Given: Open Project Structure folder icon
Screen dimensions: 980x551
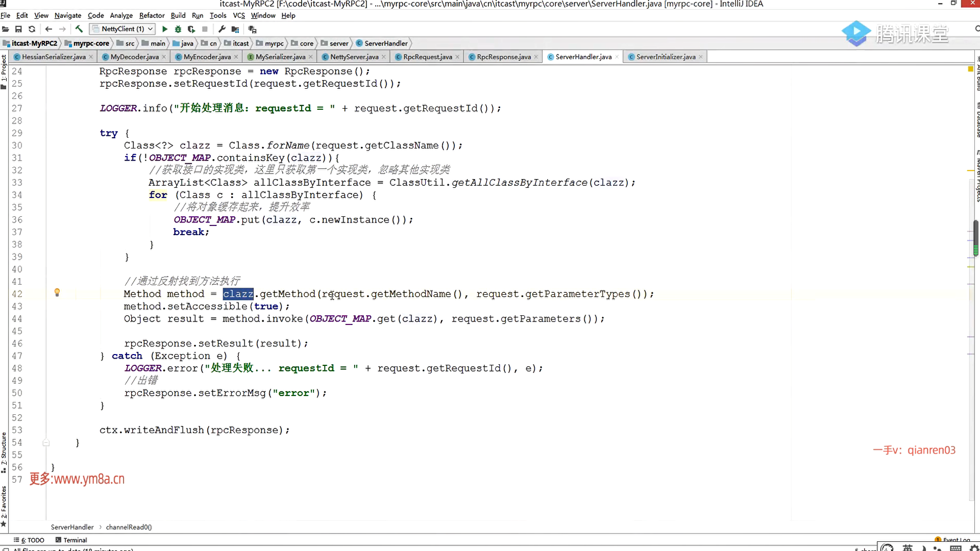Looking at the screenshot, I should [x=235, y=29].
